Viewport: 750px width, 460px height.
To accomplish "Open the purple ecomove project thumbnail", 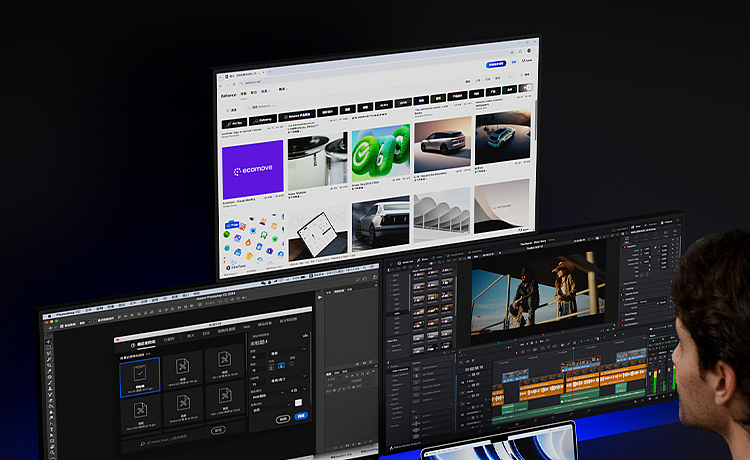I will pos(253,169).
